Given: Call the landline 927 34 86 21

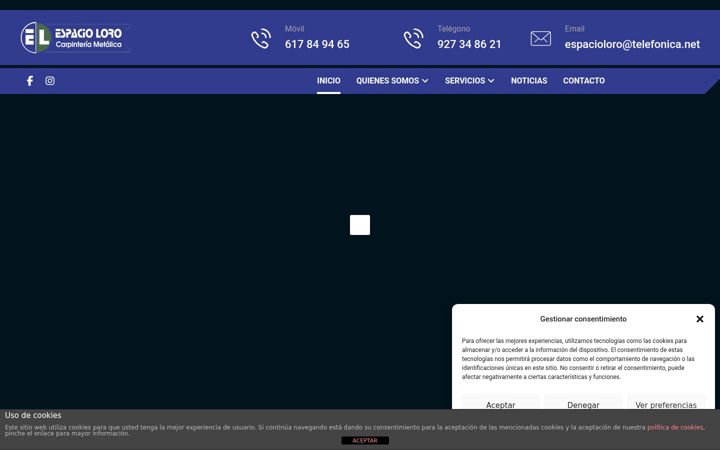Looking at the screenshot, I should click(469, 45).
